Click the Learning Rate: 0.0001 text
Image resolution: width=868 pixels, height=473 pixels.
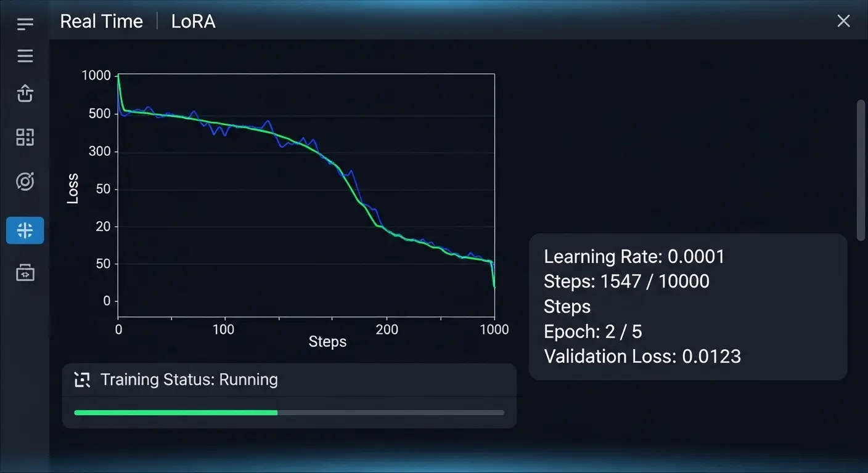(634, 256)
